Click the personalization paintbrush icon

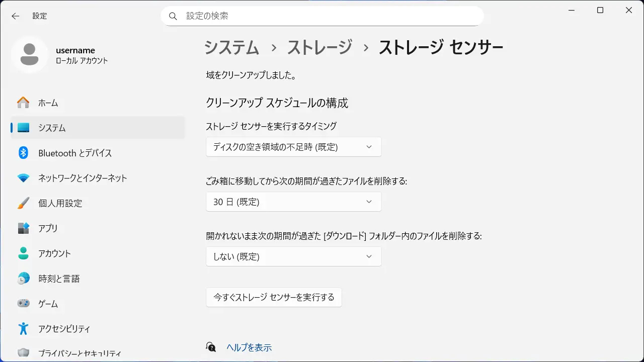click(23, 203)
